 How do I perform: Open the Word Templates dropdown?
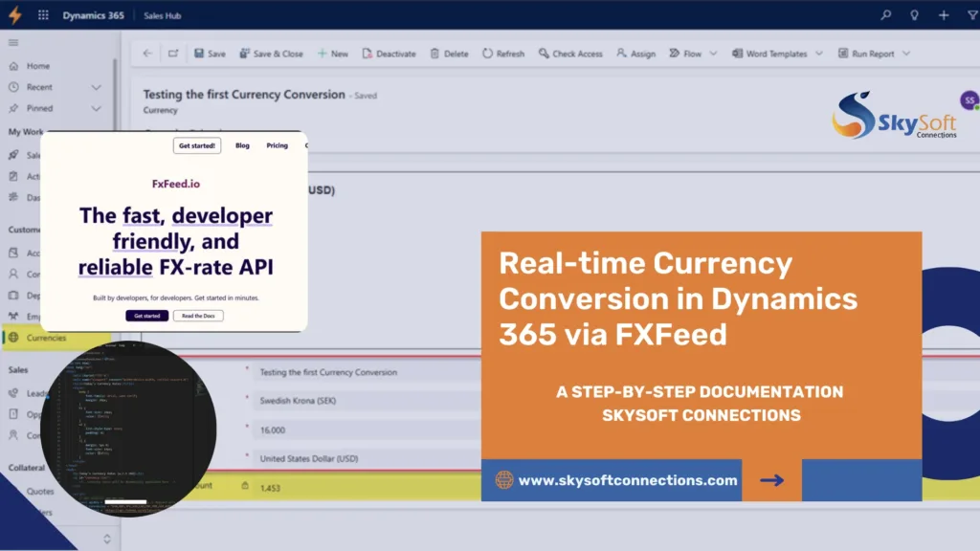click(x=820, y=54)
